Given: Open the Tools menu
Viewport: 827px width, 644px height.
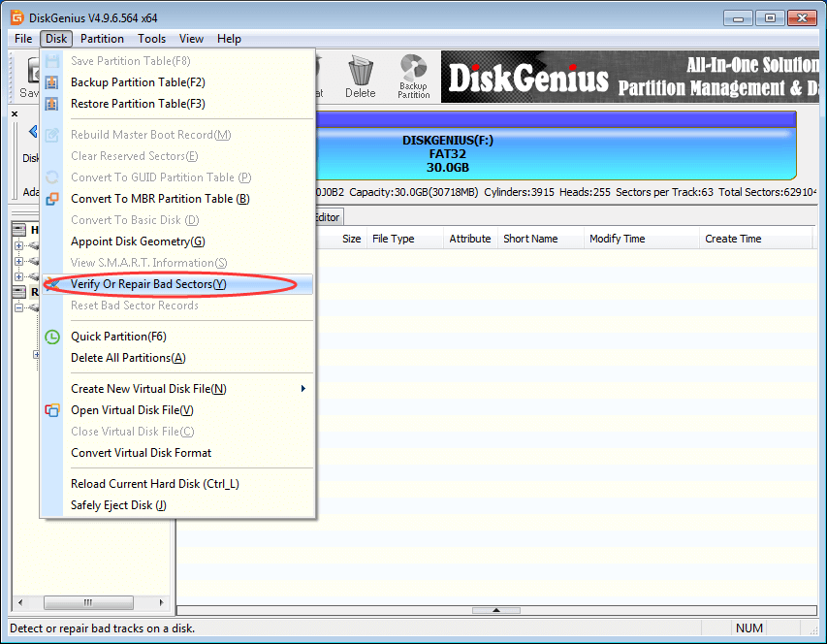Looking at the screenshot, I should tap(151, 39).
